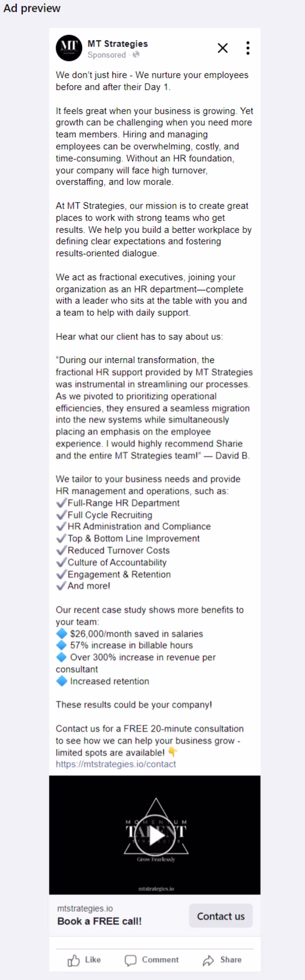Click the Sponsored label

(107, 55)
